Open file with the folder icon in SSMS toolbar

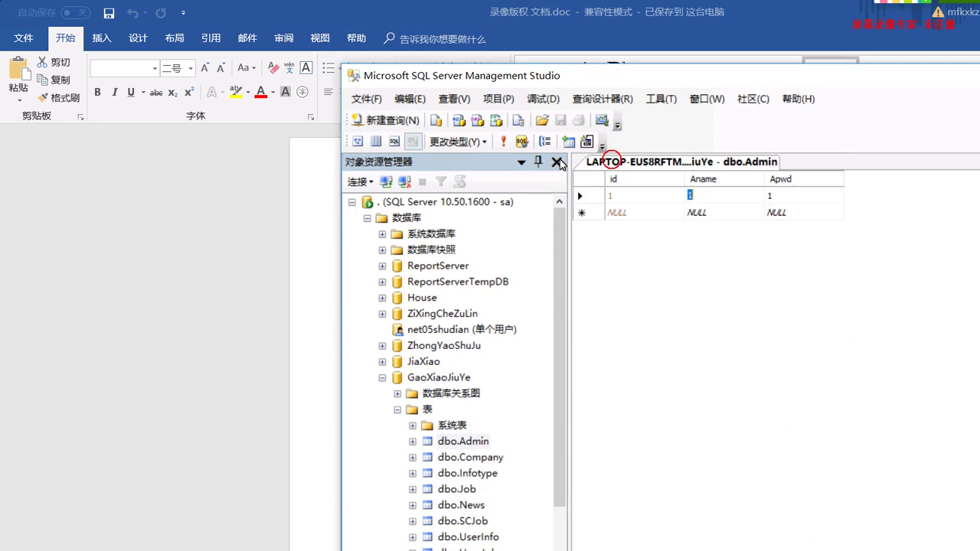pyautogui.click(x=542, y=120)
